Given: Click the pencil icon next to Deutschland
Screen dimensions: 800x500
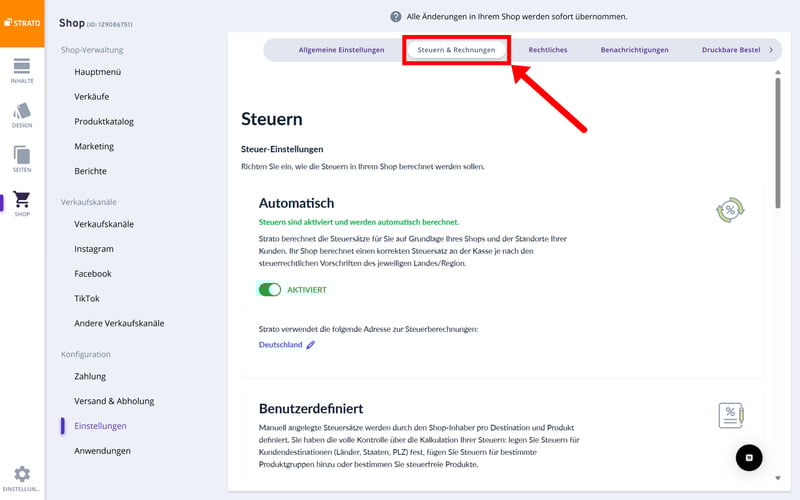Looking at the screenshot, I should click(x=311, y=345).
